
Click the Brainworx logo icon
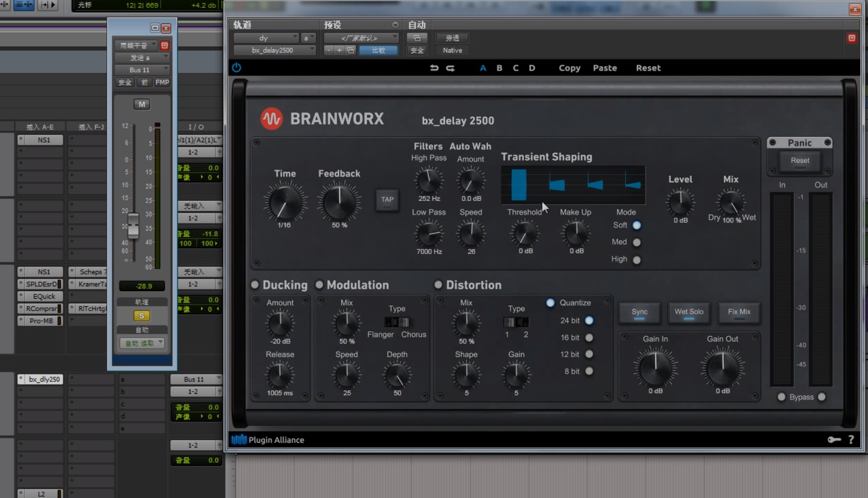point(271,119)
